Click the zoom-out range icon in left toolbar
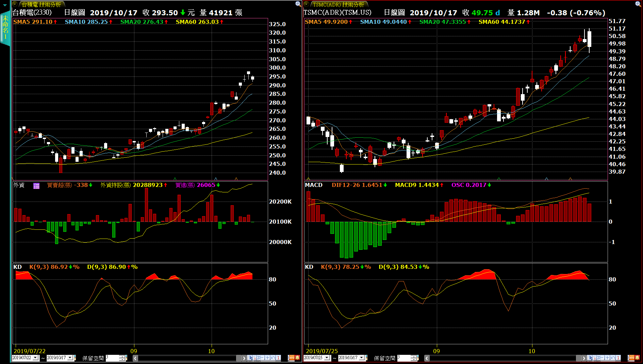Image resolution: width=643 pixels, height=364 pixels. [x=260, y=358]
